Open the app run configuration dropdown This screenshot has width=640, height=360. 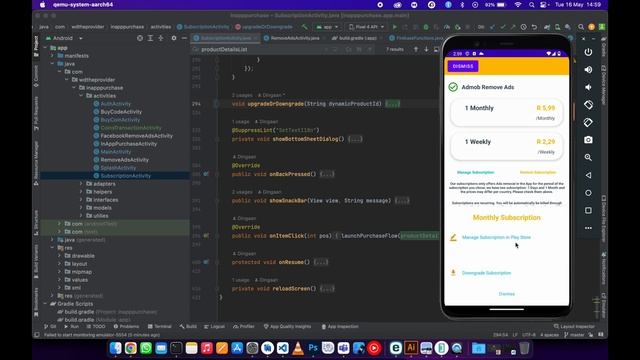[327, 27]
